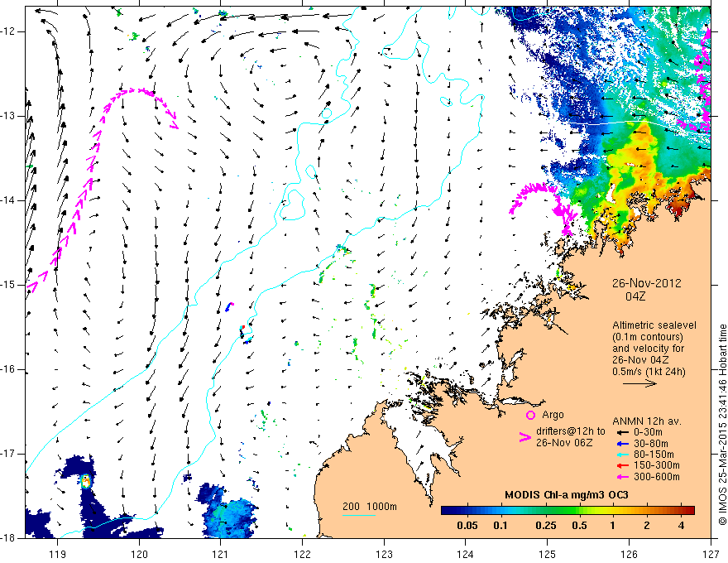Click the '200 1000m' contour depth label
This screenshot has width=728, height=563.
[370, 507]
